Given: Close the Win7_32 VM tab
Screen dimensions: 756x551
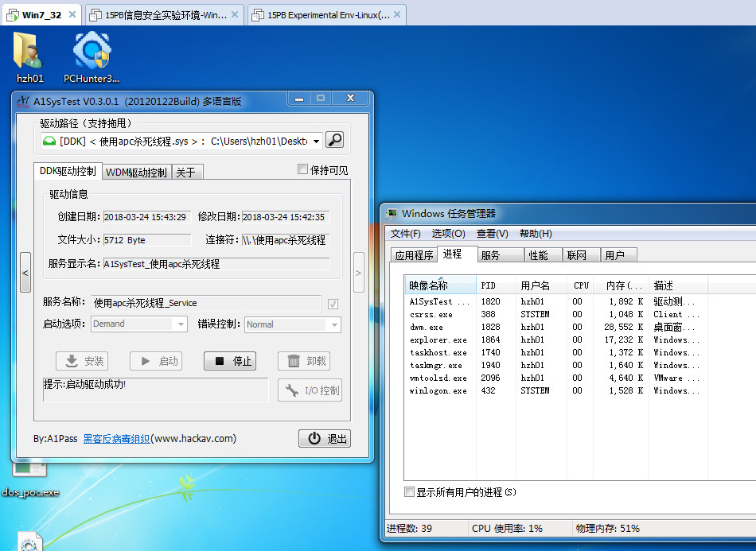Looking at the screenshot, I should point(72,14).
